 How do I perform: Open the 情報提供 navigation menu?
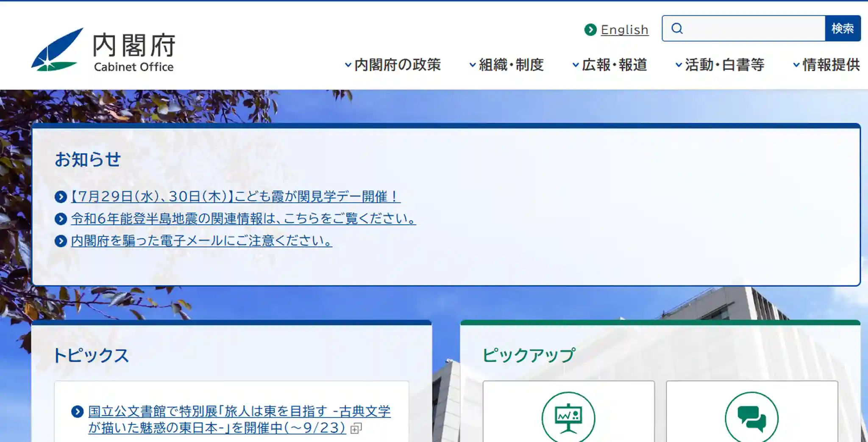[x=826, y=65]
